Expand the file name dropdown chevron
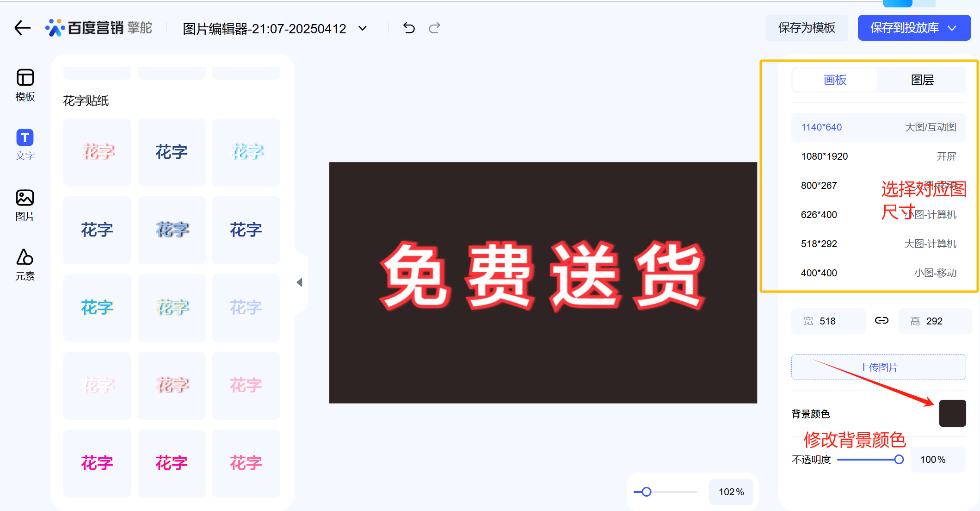Image resolution: width=980 pixels, height=511 pixels. coord(363,28)
